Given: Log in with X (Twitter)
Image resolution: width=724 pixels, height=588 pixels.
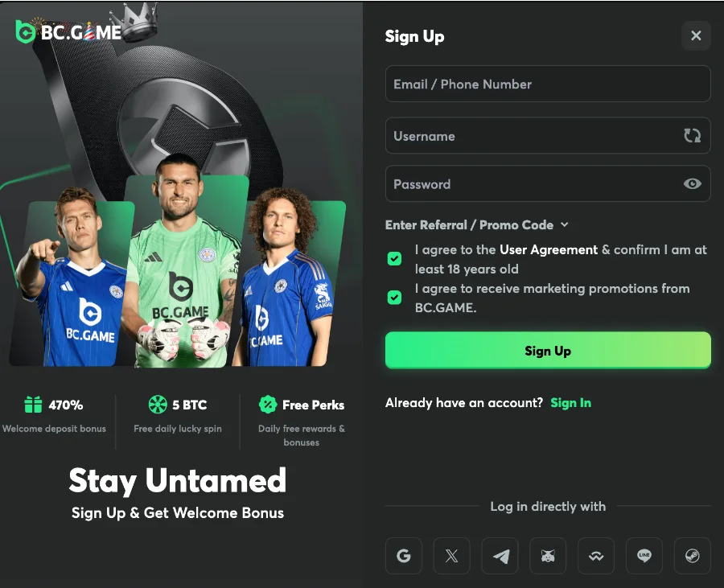Looking at the screenshot, I should (x=451, y=556).
